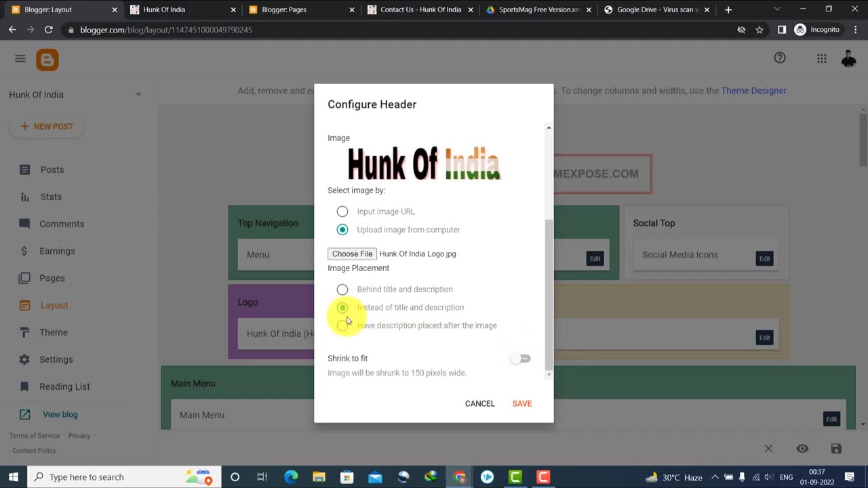Open the View blog link
Image resolution: width=868 pixels, height=488 pixels.
pos(60,414)
